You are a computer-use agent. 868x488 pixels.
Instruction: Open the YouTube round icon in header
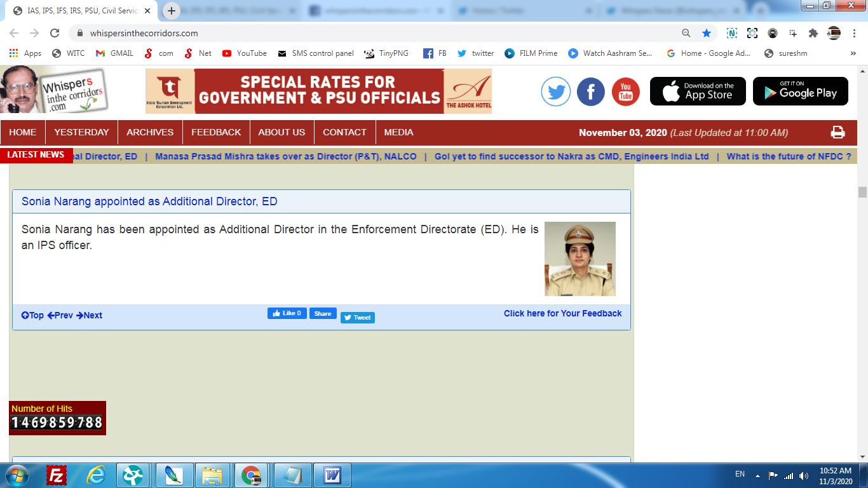pos(626,91)
